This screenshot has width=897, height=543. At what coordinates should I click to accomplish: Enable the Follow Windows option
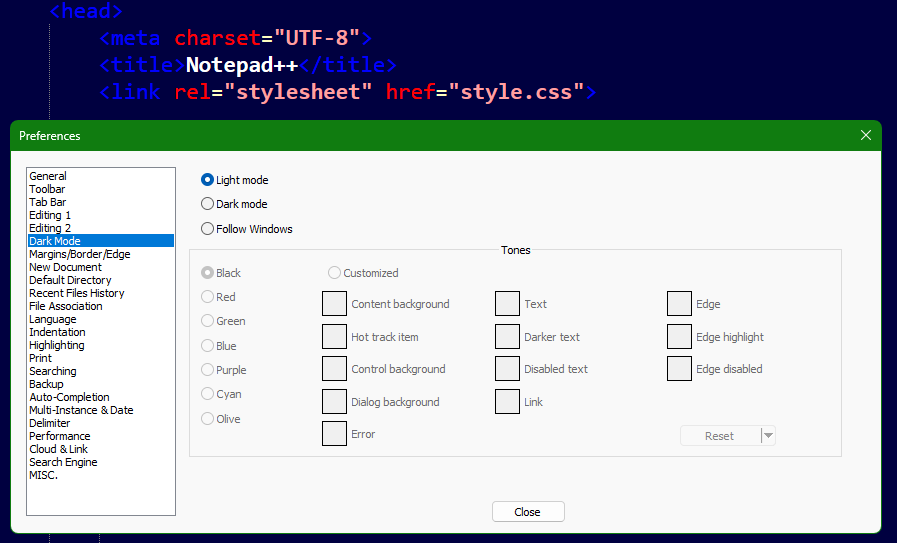(x=208, y=229)
